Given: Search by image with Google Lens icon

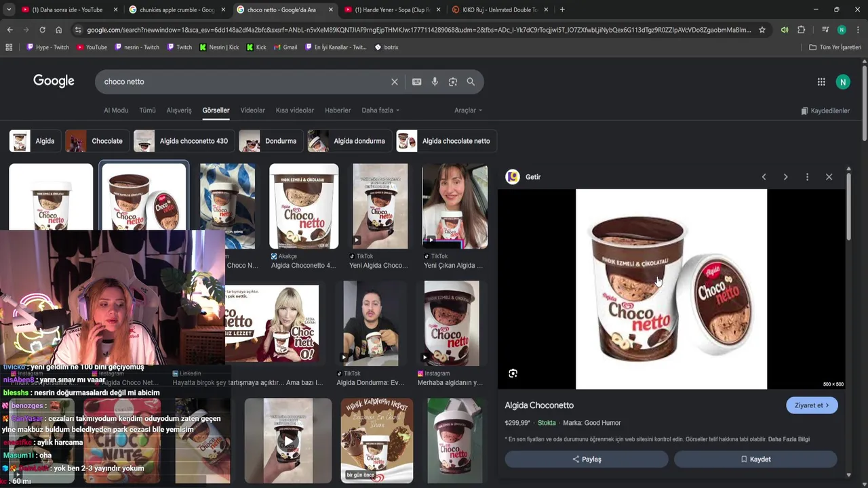Looking at the screenshot, I should click(452, 81).
